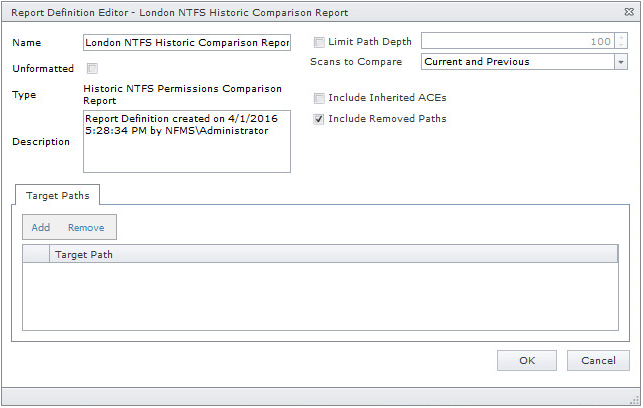Open the Scans to Compare dropdown arrow
Image resolution: width=643 pixels, height=408 pixels.
tap(621, 62)
